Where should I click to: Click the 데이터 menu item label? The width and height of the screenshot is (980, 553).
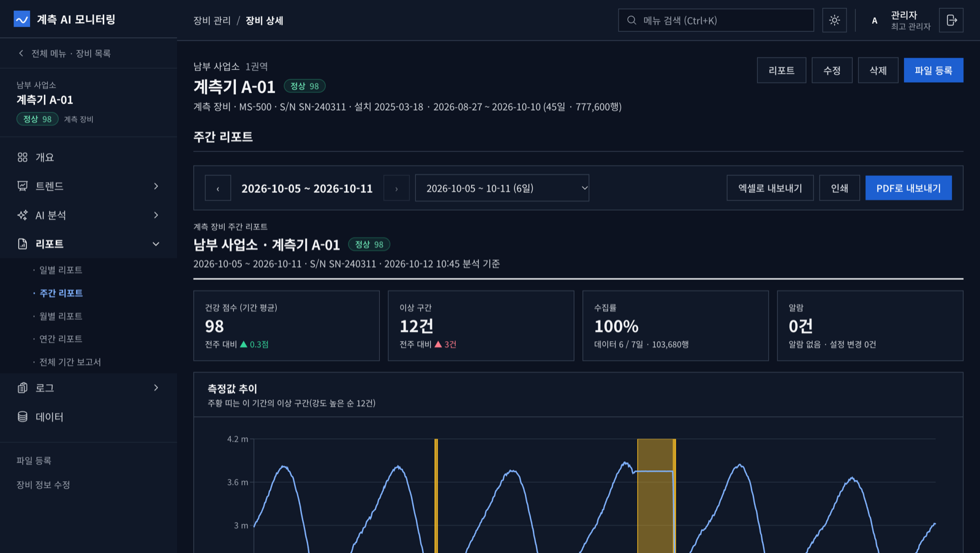click(x=50, y=416)
